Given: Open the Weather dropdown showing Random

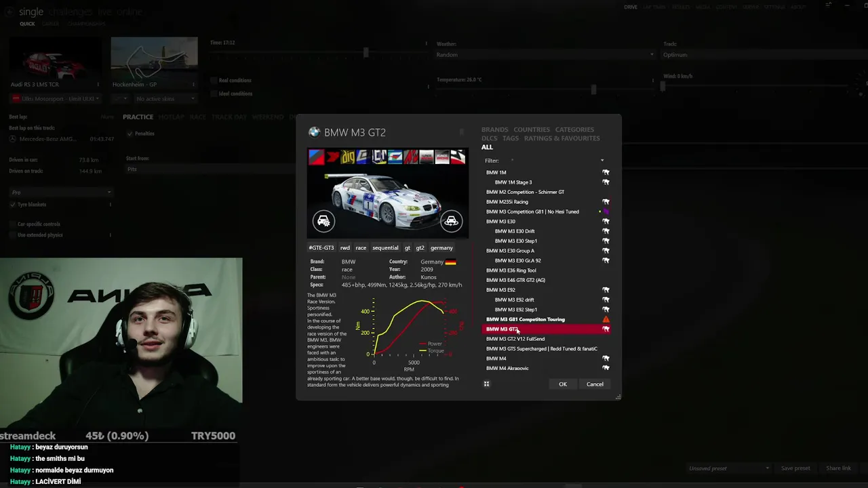Looking at the screenshot, I should coord(545,55).
